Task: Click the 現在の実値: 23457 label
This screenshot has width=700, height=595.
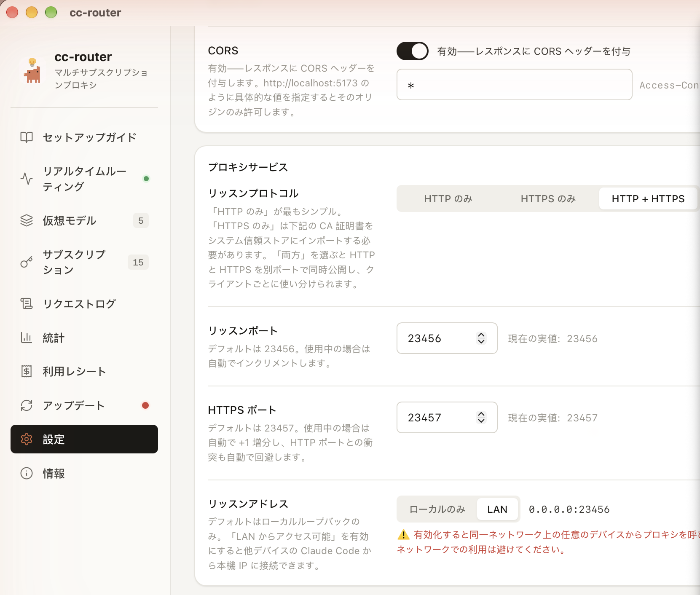Action: click(x=552, y=418)
